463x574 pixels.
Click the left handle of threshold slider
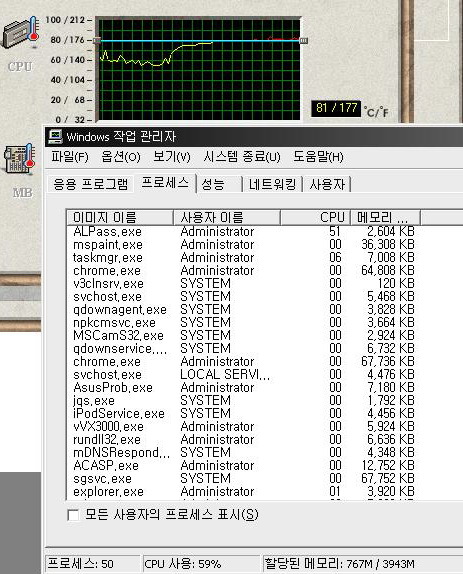[x=97, y=41]
